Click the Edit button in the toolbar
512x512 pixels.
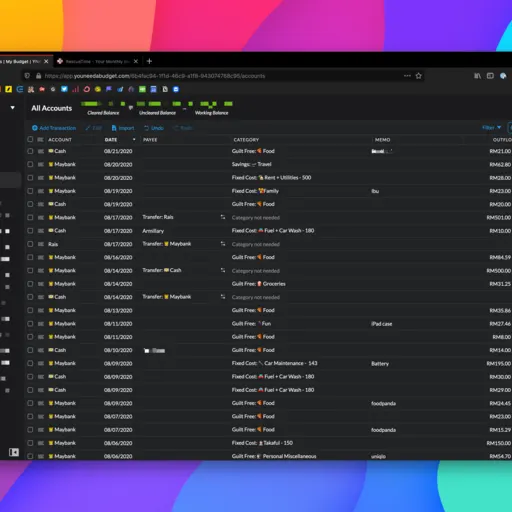pos(93,128)
